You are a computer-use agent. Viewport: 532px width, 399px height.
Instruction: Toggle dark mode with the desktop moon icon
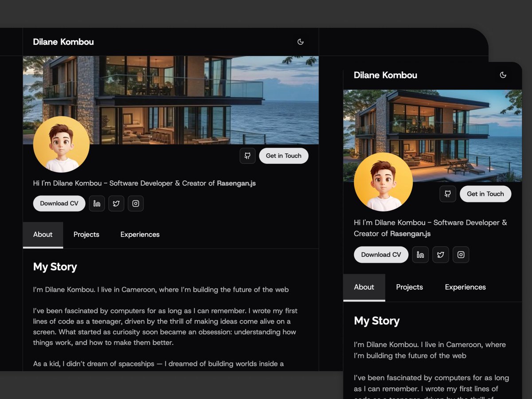301,41
